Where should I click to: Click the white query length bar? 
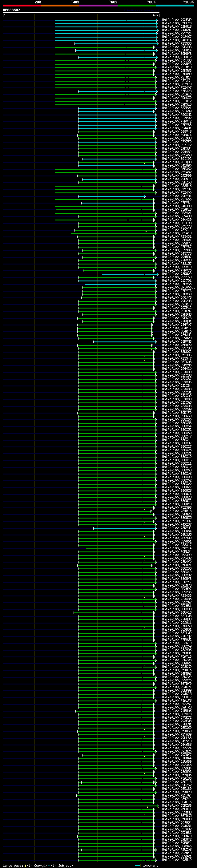tap(81, 12)
